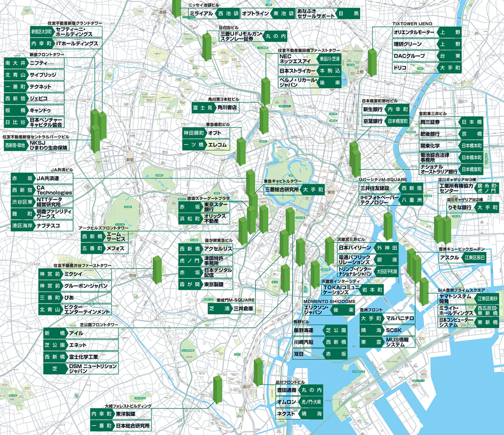
Task: Click the 角川書店 label
Action: pyautogui.click(x=227, y=107)
